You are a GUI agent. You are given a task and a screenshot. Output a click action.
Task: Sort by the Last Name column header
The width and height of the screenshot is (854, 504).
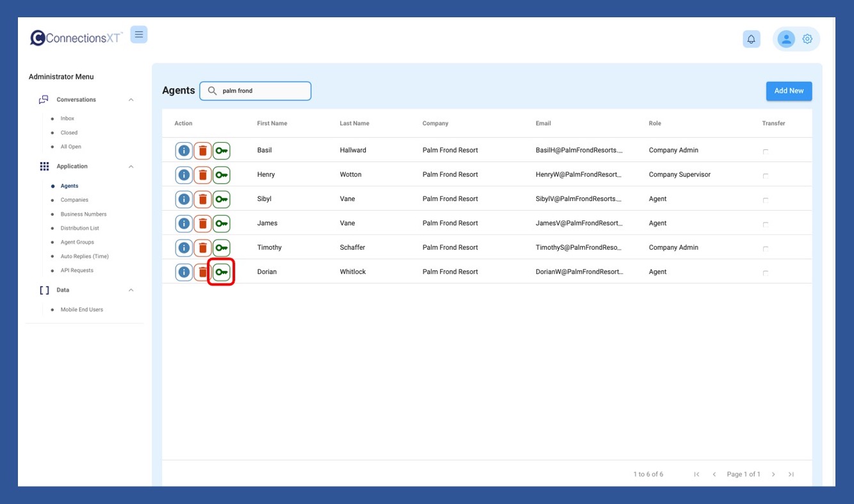(354, 124)
